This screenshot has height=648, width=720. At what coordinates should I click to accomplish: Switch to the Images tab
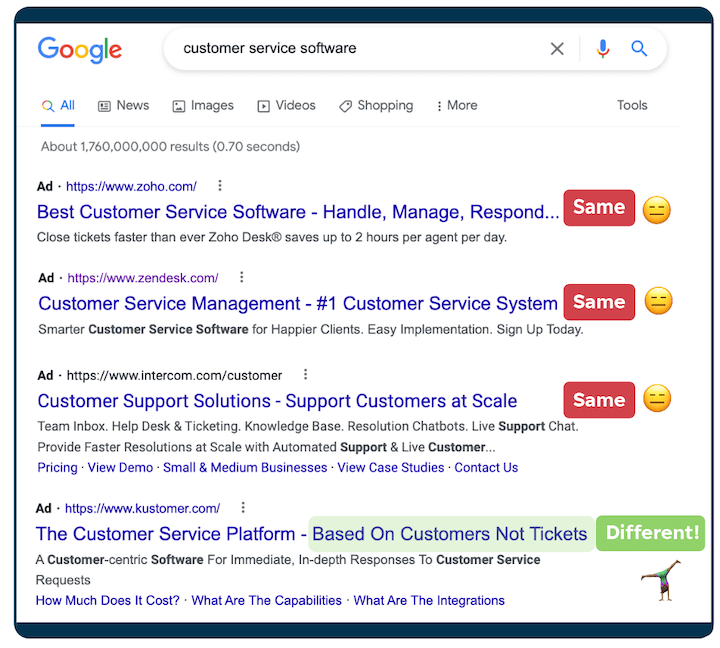[203, 106]
